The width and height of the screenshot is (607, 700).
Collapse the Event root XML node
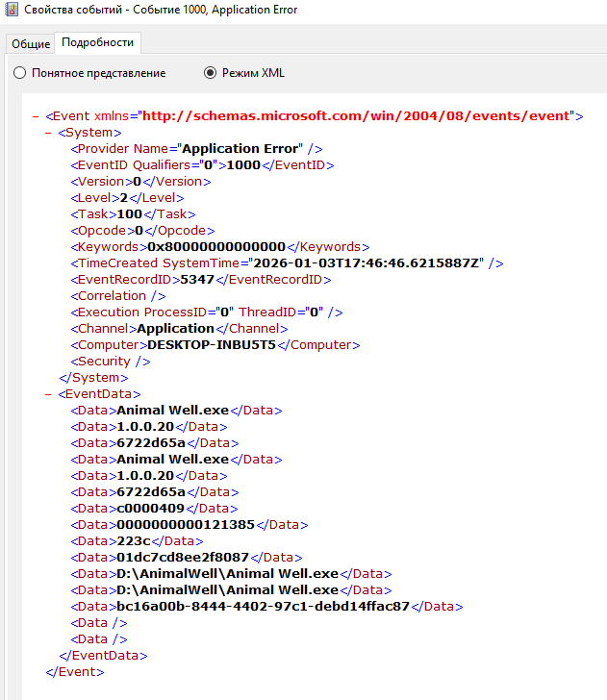click(x=36, y=116)
